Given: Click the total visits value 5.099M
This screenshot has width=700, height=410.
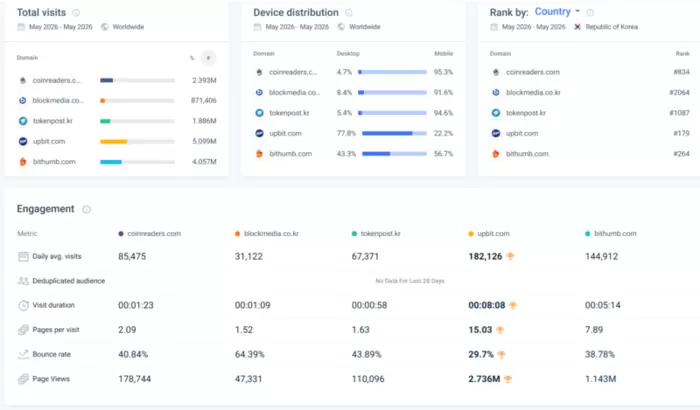Looking at the screenshot, I should point(204,141).
